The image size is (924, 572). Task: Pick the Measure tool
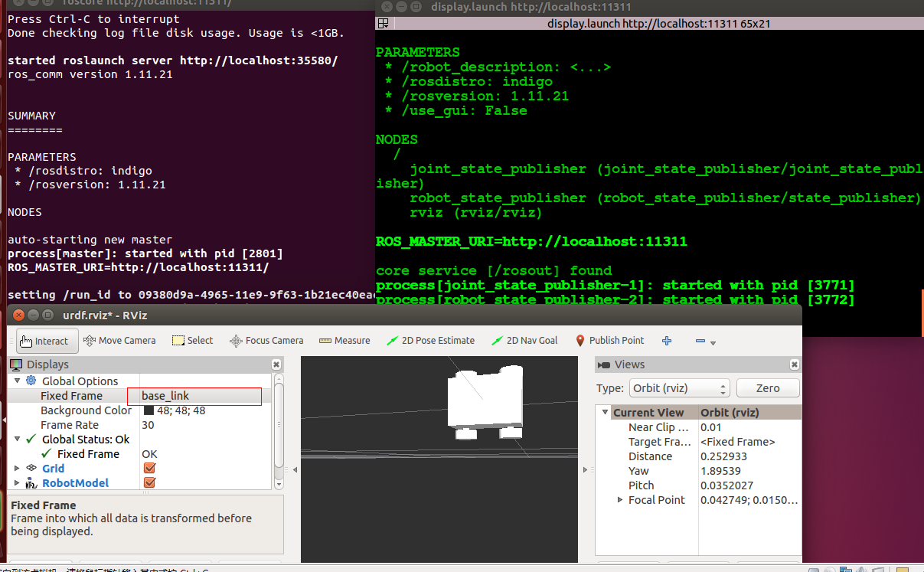coord(344,341)
